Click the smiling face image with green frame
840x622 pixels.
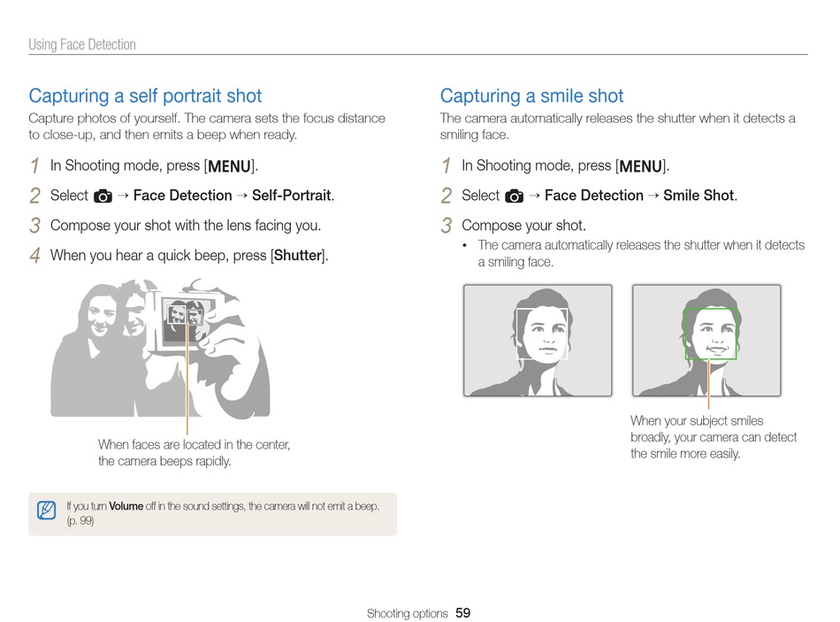[706, 341]
